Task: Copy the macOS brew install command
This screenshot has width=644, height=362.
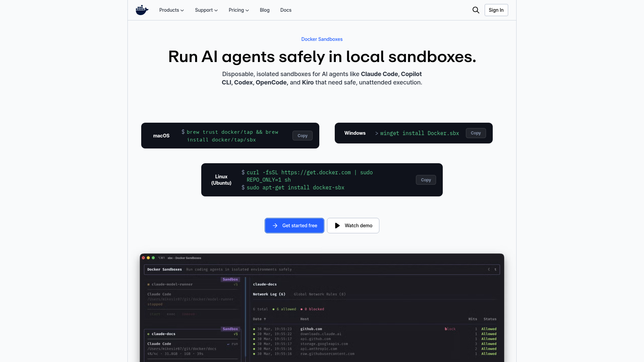Action: (303, 136)
